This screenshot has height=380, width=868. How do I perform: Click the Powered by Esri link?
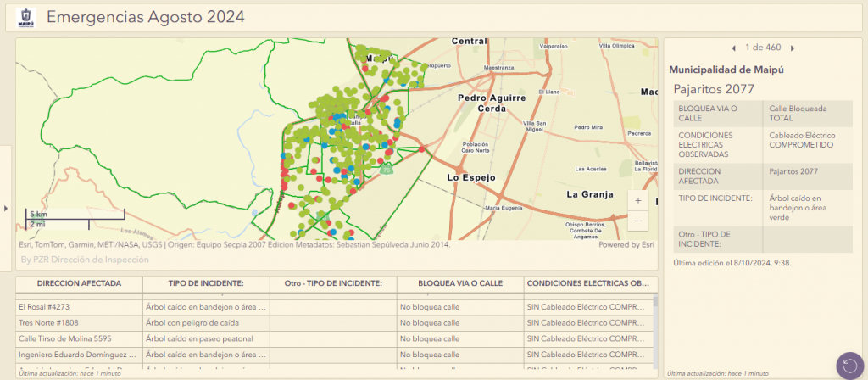(626, 244)
